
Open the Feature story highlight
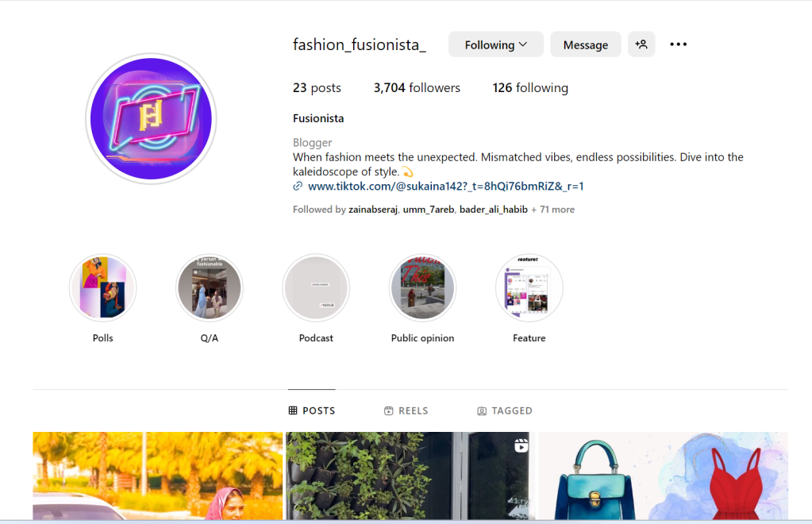point(529,287)
